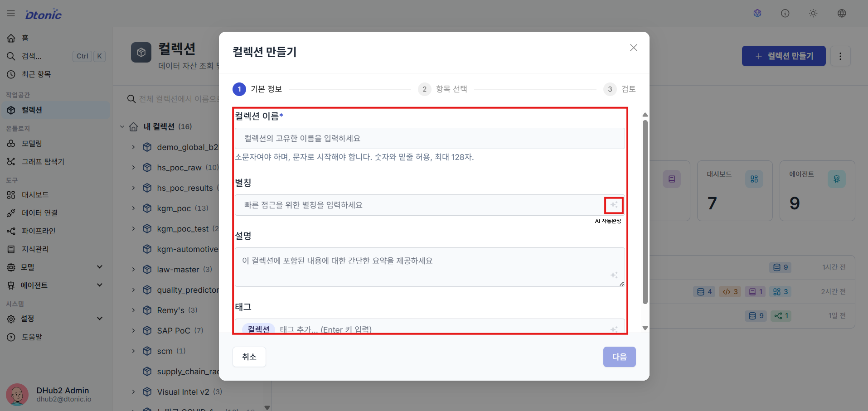The height and width of the screenshot is (411, 868).
Task: Expand the law-master collection
Action: coord(133,270)
